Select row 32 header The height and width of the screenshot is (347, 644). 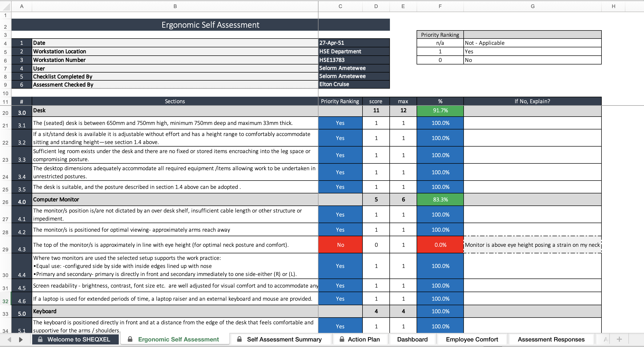tap(6, 299)
